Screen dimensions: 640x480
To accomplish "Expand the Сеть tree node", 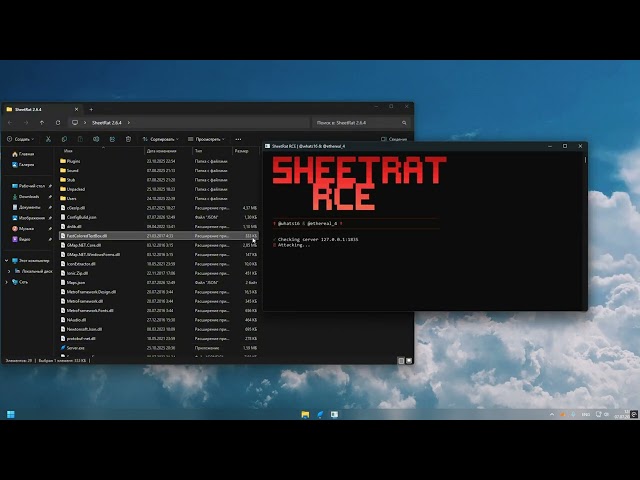I will pyautogui.click(x=7, y=282).
